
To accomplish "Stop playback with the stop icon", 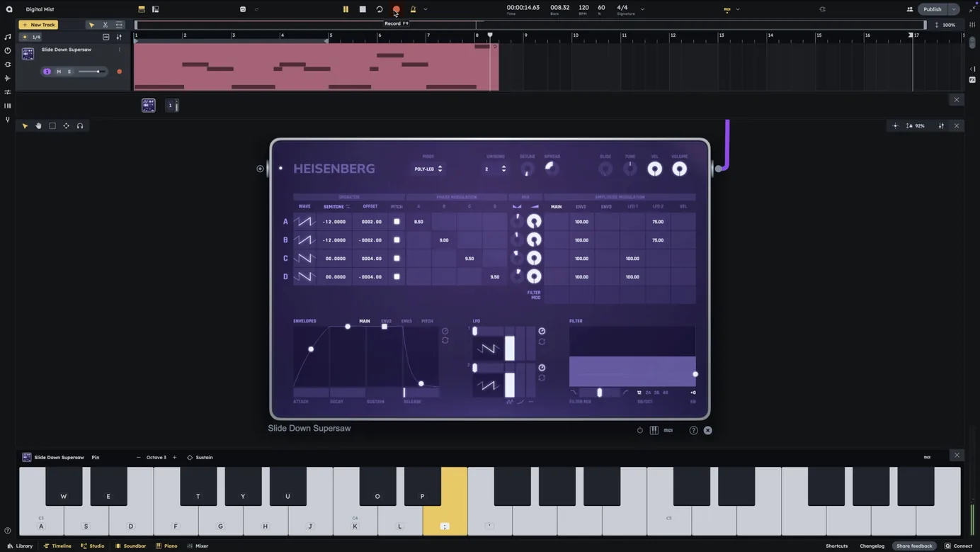I will click(363, 9).
